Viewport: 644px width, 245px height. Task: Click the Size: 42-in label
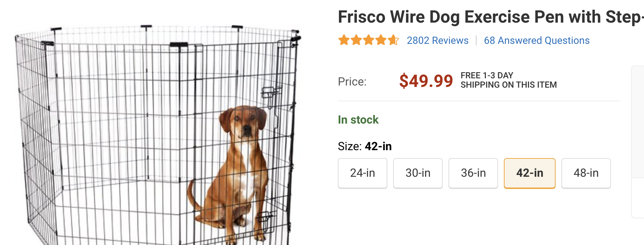coord(364,146)
